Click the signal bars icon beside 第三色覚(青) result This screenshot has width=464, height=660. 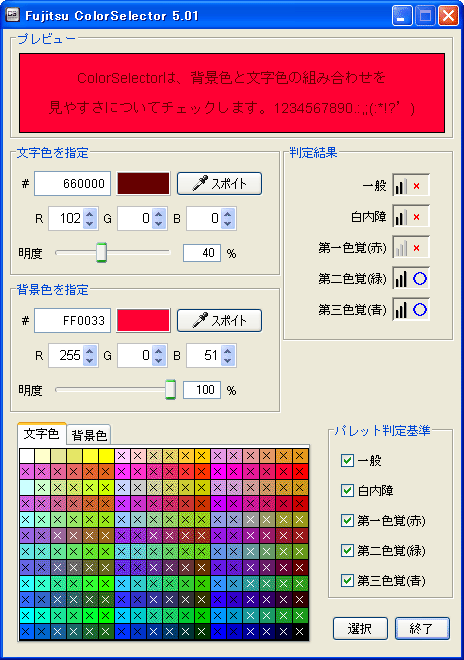tap(401, 310)
